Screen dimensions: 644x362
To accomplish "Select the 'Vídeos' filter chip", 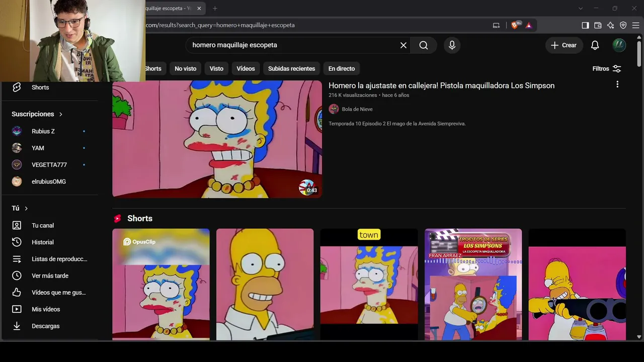I will (246, 69).
